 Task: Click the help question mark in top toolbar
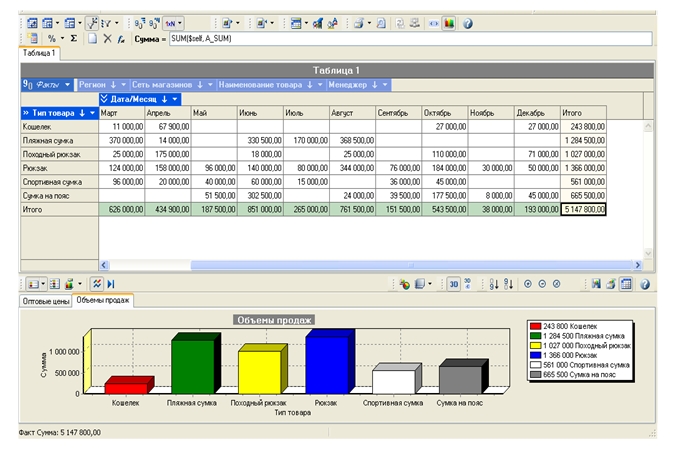pyautogui.click(x=468, y=24)
